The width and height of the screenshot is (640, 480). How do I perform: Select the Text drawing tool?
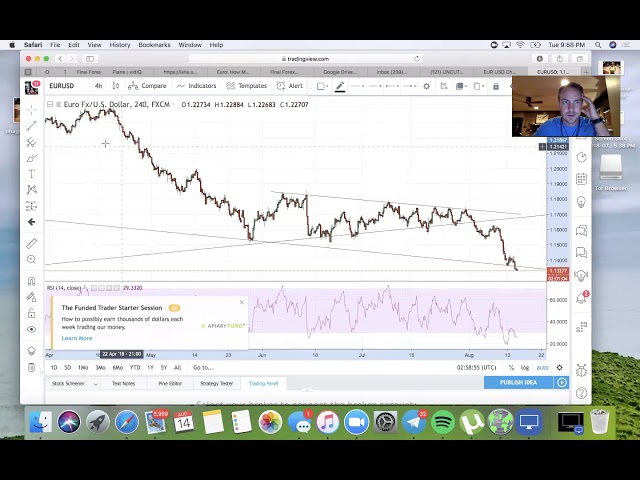(x=32, y=173)
